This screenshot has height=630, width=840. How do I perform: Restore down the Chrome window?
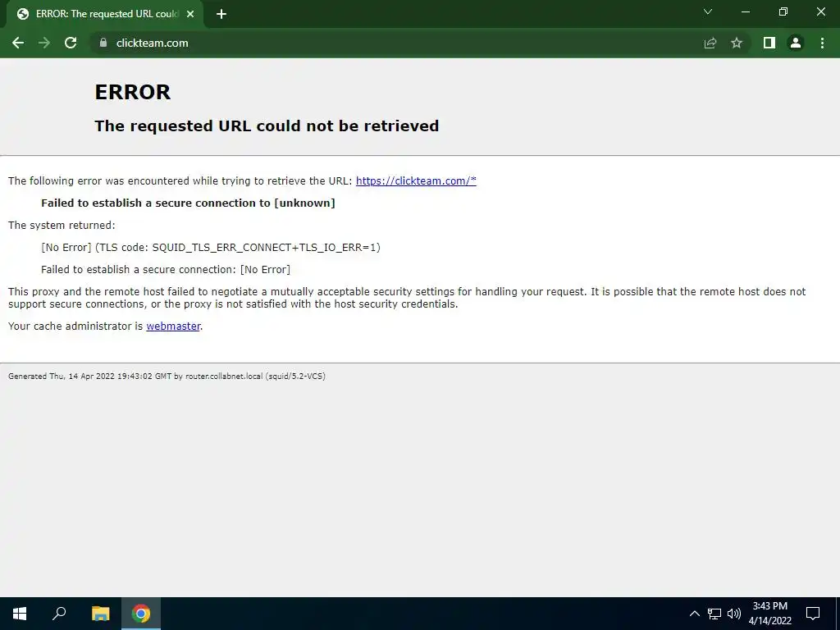(x=783, y=11)
